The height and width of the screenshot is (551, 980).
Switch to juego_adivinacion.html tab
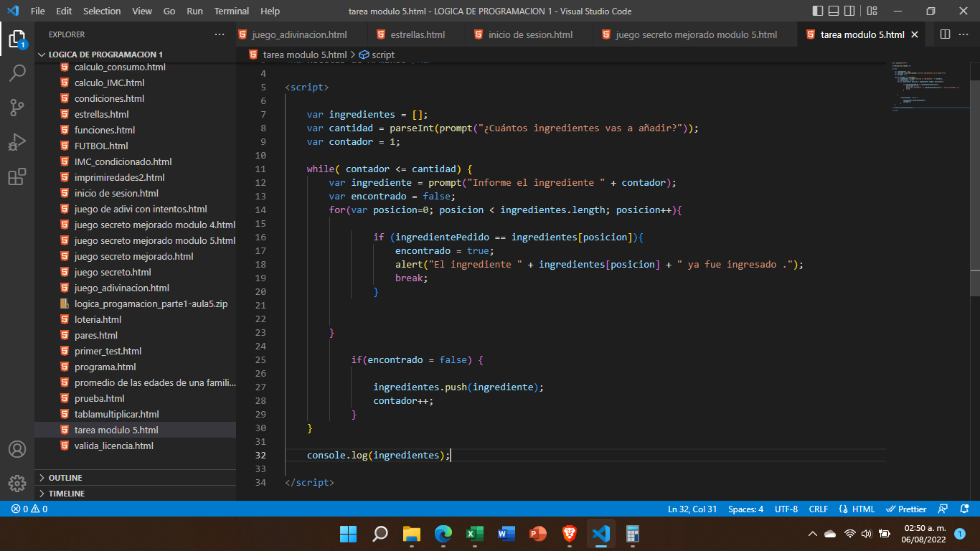[x=300, y=34]
